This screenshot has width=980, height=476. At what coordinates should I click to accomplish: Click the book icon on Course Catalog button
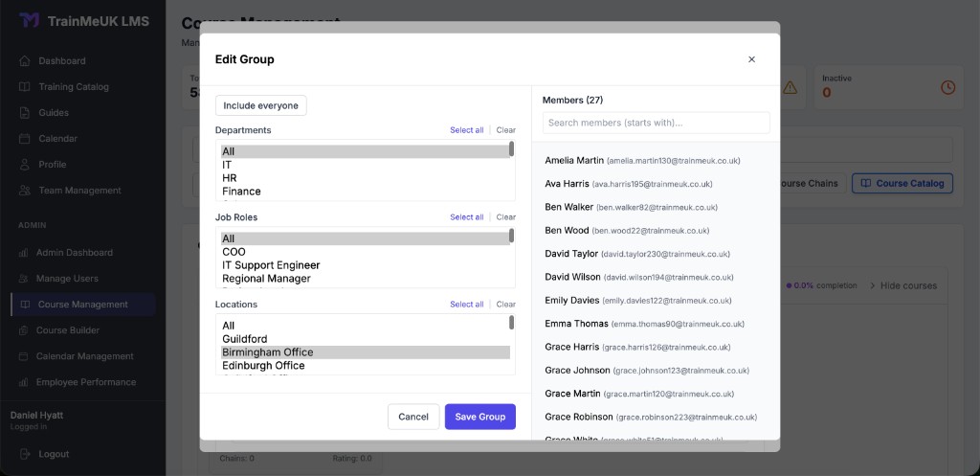click(x=865, y=183)
